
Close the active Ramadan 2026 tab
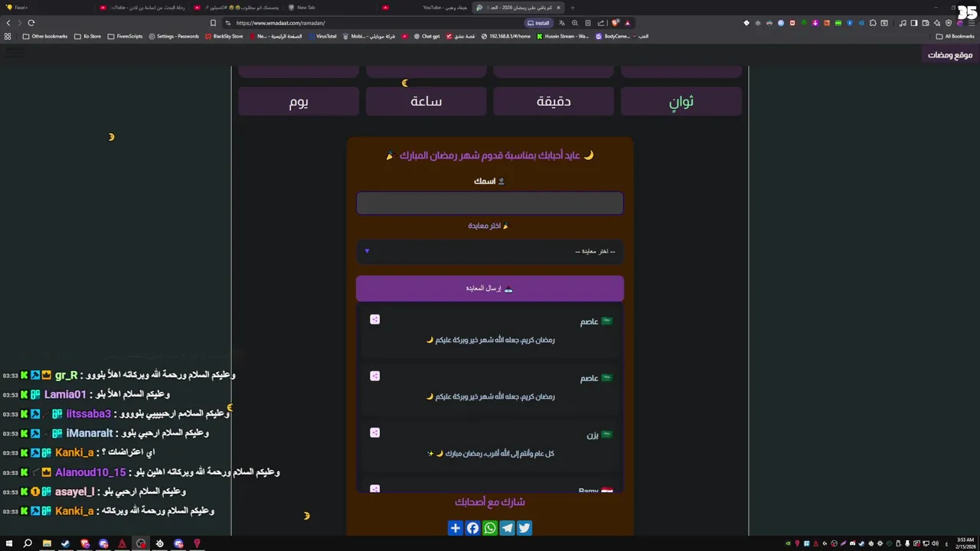coord(558,8)
